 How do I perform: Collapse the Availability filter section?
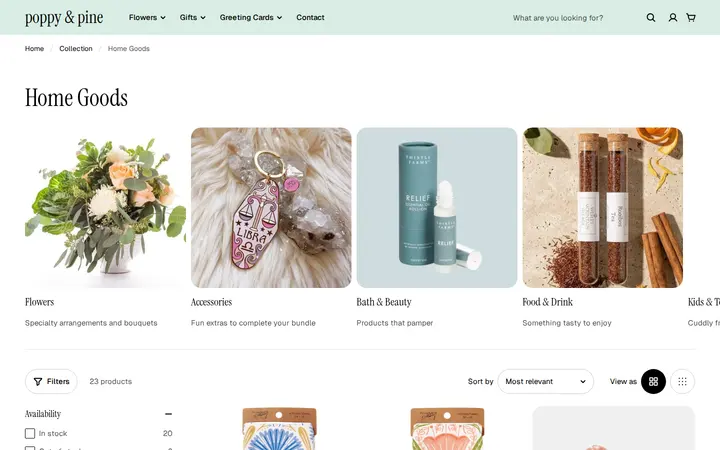[x=169, y=414]
